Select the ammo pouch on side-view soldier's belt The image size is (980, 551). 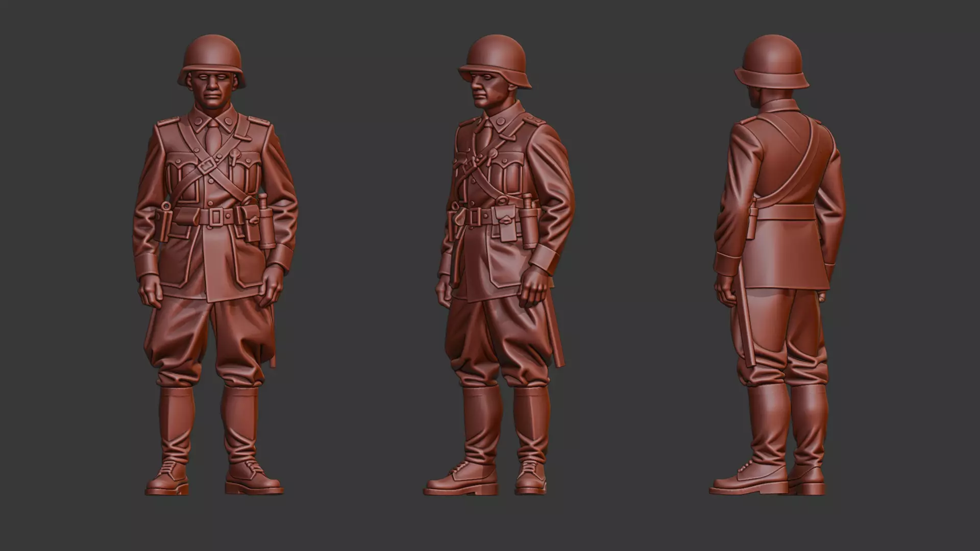505,224
